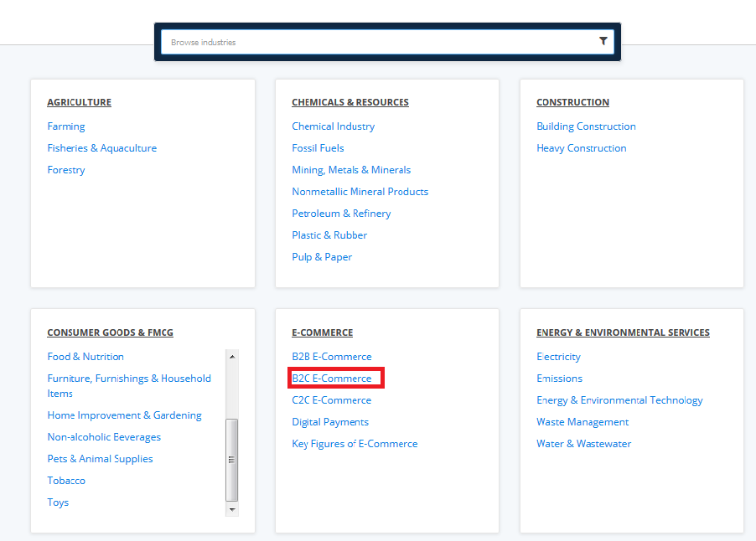Go to Energy & Environmental Technology
756x541 pixels.
click(x=619, y=399)
